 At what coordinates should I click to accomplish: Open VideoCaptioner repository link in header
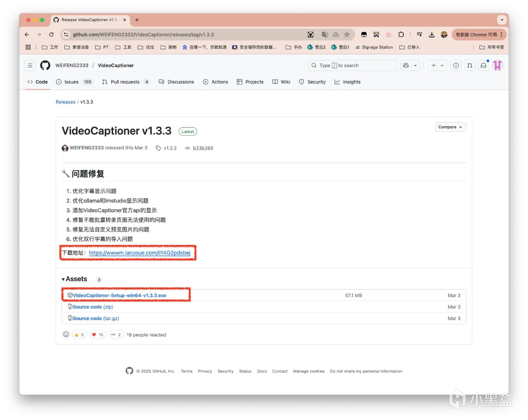(x=116, y=66)
